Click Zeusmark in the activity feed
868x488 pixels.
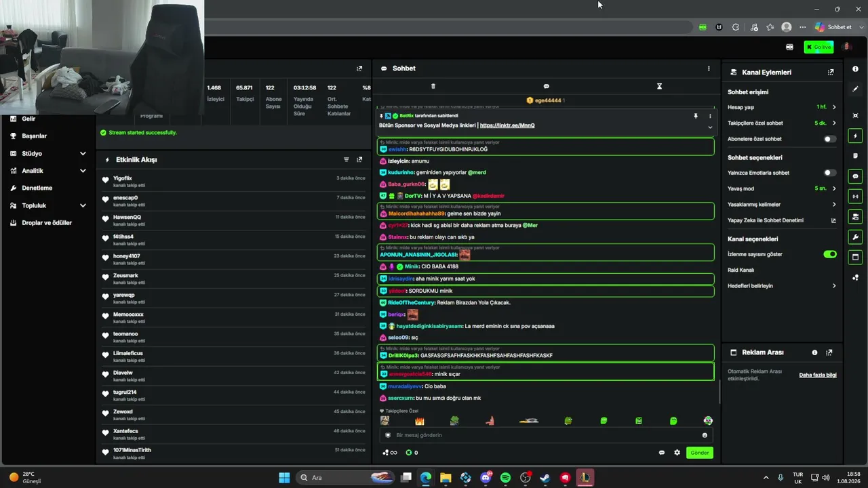tap(125, 275)
